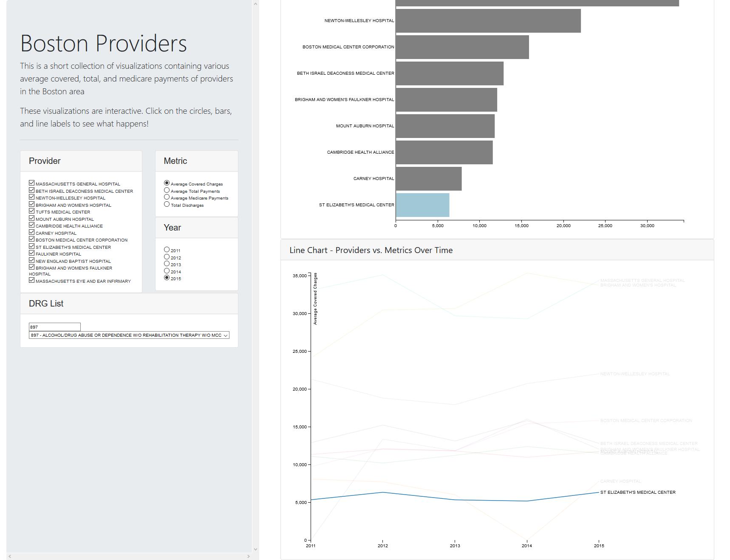Uncheck BRIGHAM AND WOMEN'S FAULKNER HOSPITAL checkbox
The image size is (730, 560).
click(31, 267)
